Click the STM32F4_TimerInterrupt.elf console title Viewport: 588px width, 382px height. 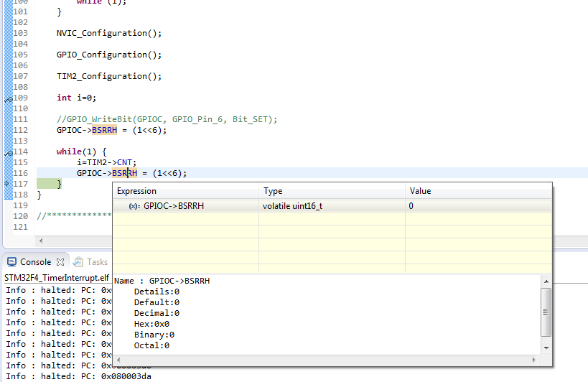click(57, 278)
